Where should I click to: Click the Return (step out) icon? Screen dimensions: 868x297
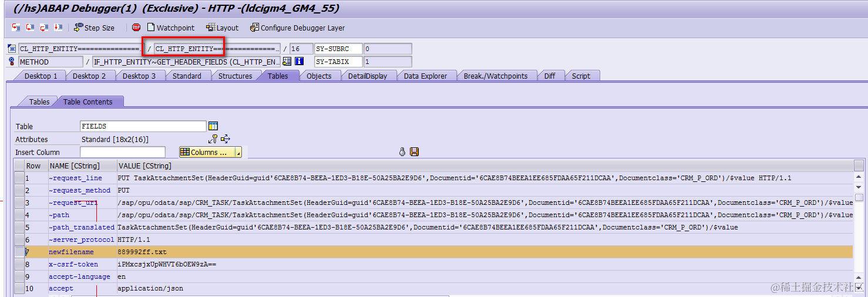point(45,28)
